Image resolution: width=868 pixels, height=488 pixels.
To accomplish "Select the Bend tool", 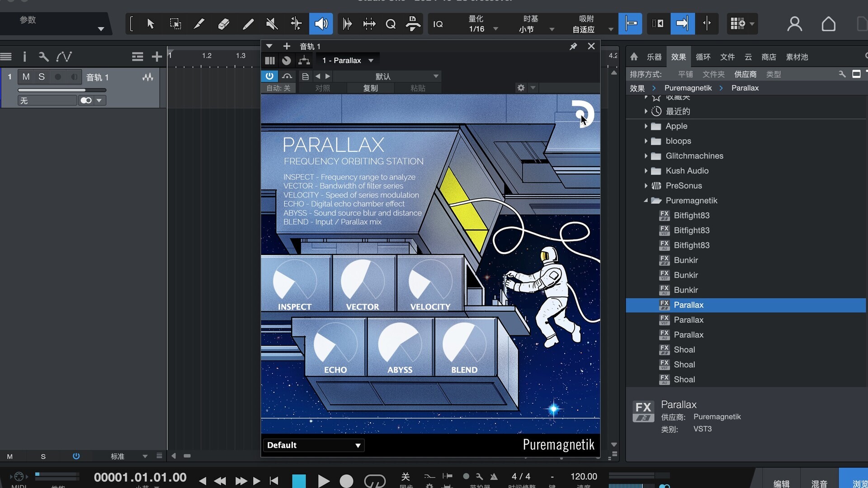I will coord(296,23).
